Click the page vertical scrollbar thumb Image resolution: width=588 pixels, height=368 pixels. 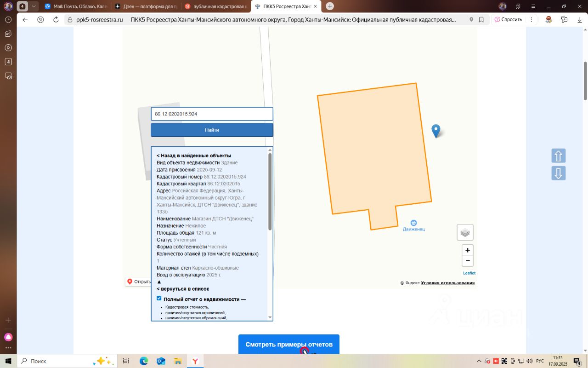click(586, 80)
